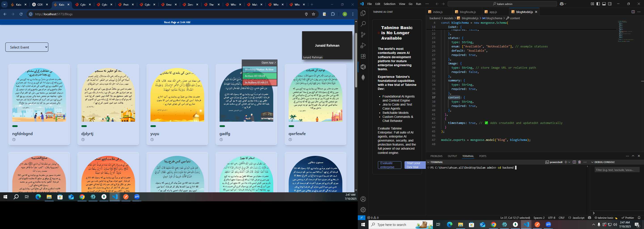Open the menu bar overflow dots after Run
This screenshot has height=229, width=644.
click(427, 4)
